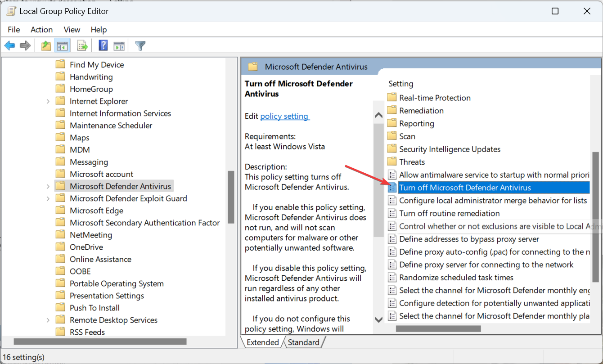The height and width of the screenshot is (364, 603).
Task: Expand the Remote Desktop Services tree node
Action: 48,320
